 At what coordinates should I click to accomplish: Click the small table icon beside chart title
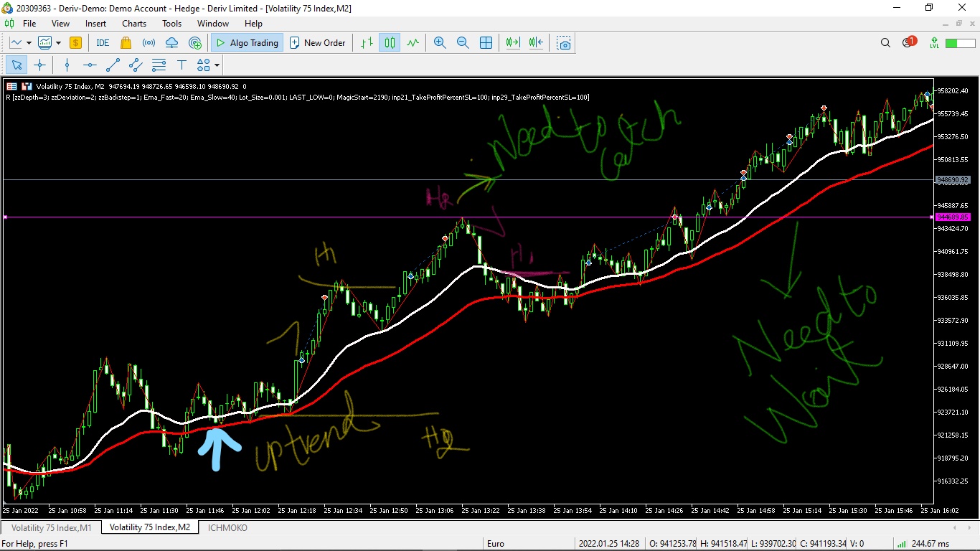(x=11, y=87)
